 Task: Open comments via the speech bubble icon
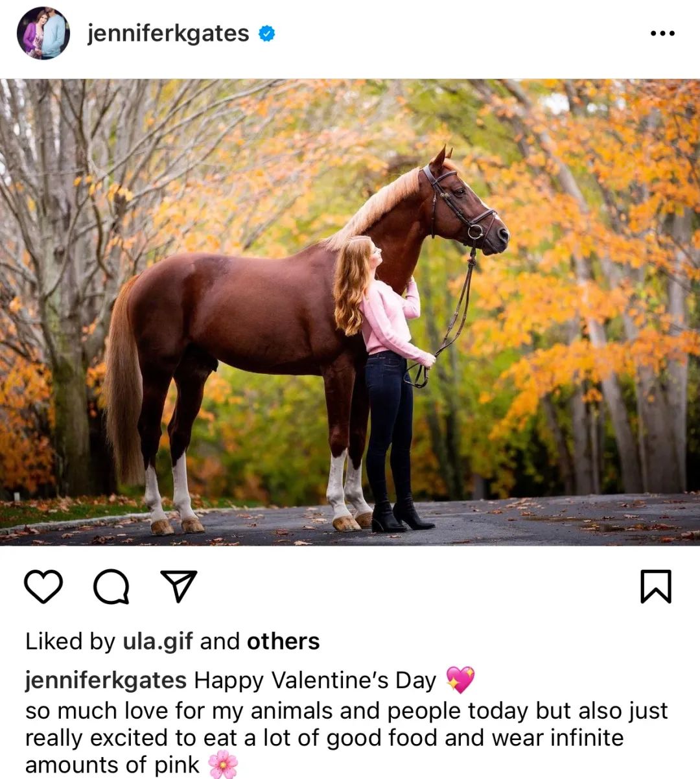pos(111,587)
